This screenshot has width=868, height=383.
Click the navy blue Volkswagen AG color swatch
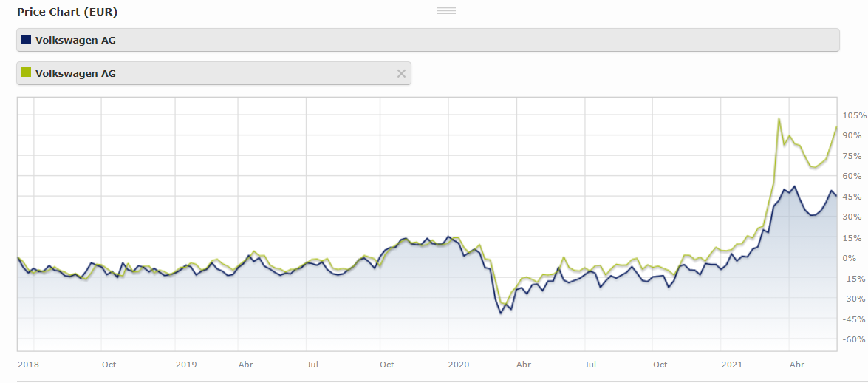(26, 39)
